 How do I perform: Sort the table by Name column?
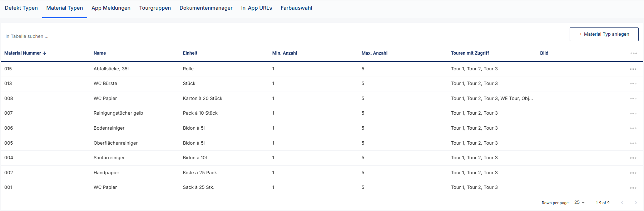pos(100,53)
